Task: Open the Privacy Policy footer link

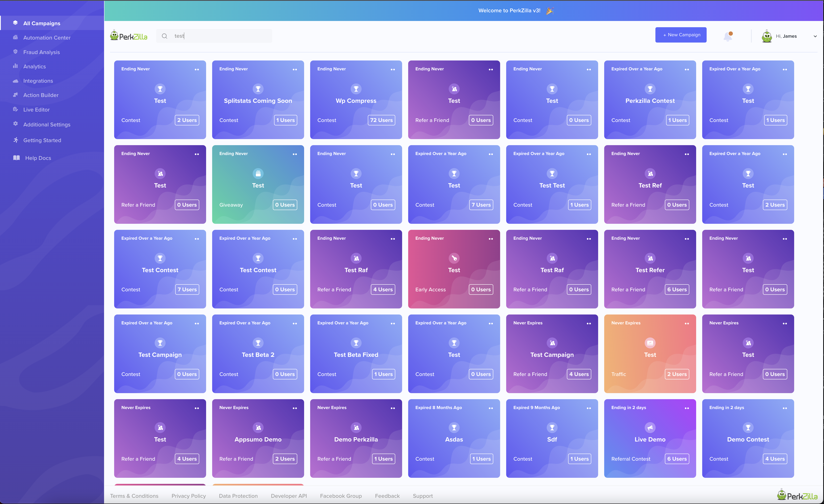Action: click(189, 496)
